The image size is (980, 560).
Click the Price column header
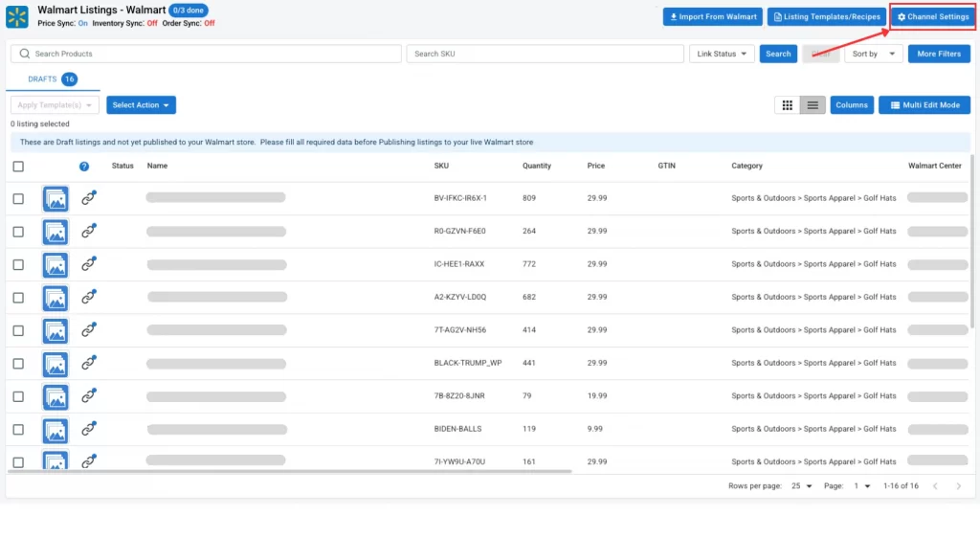tap(595, 166)
